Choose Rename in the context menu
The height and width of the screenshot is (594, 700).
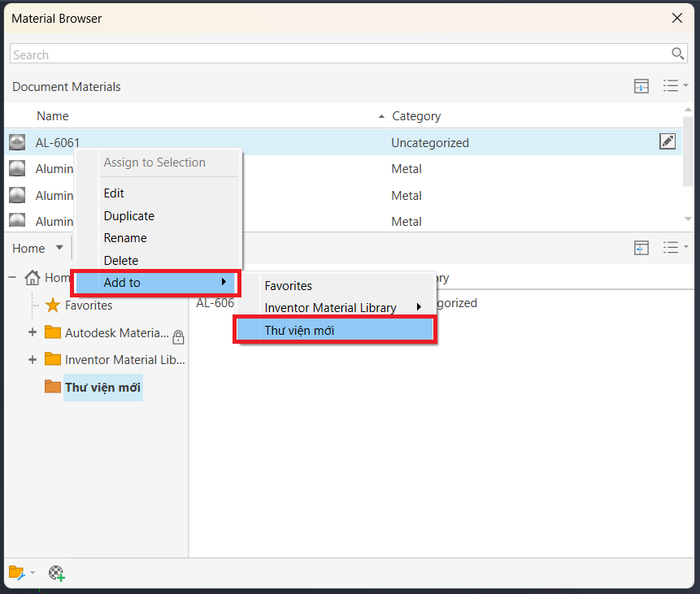pos(125,238)
